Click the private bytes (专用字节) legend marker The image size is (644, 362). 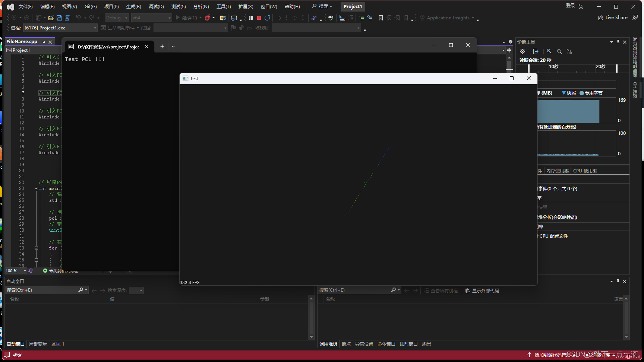[582, 93]
